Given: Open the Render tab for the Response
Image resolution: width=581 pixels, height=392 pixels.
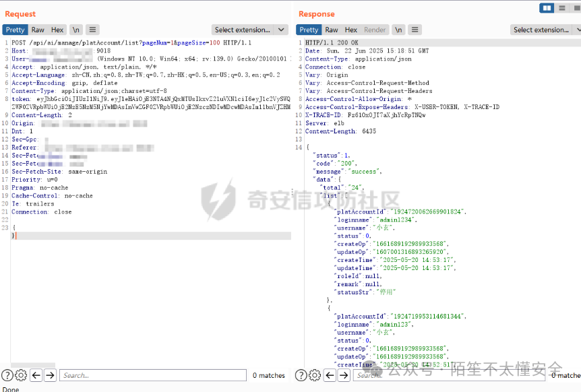Looking at the screenshot, I should click(375, 29).
